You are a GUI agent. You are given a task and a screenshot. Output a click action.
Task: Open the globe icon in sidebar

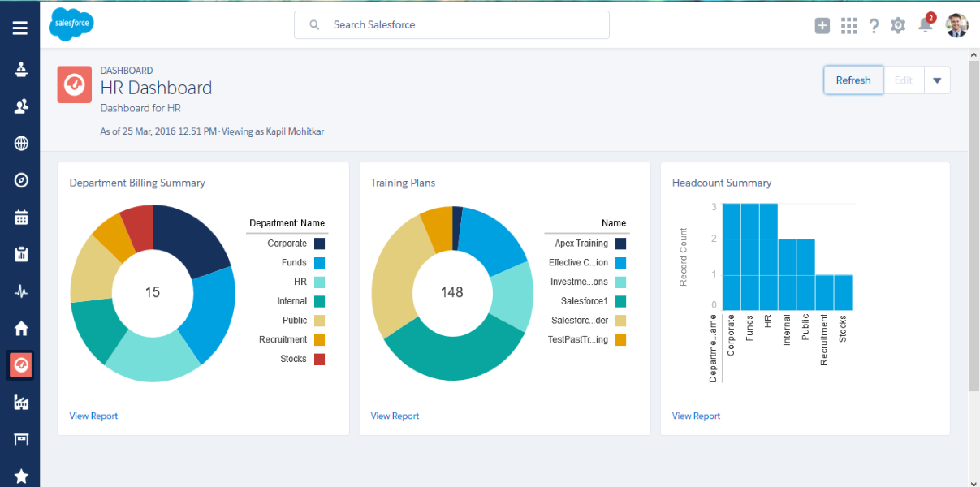coord(21,144)
